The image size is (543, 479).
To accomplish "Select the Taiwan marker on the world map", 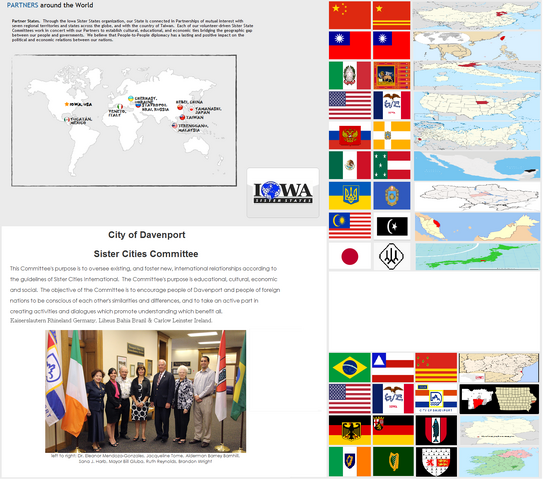I will [x=192, y=117].
